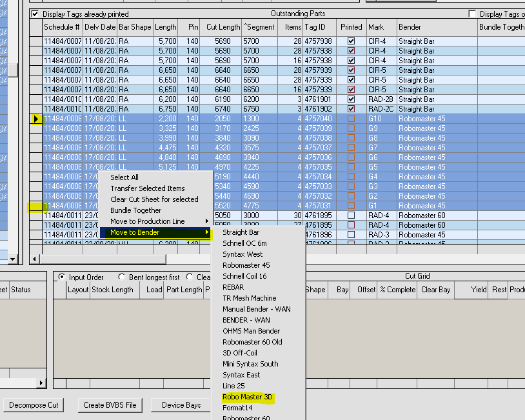Click the yellow row selector arrow
Viewport: 525px width, 420px height.
coord(37,119)
